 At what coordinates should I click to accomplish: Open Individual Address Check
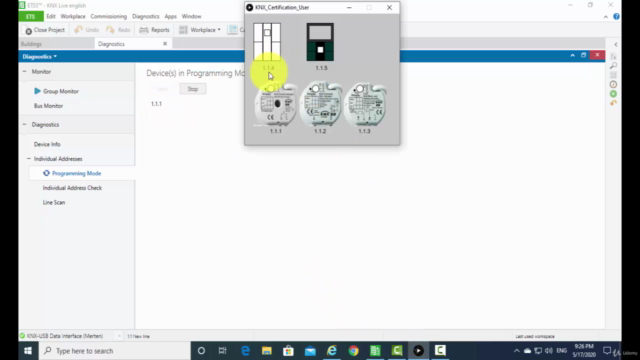click(x=72, y=188)
